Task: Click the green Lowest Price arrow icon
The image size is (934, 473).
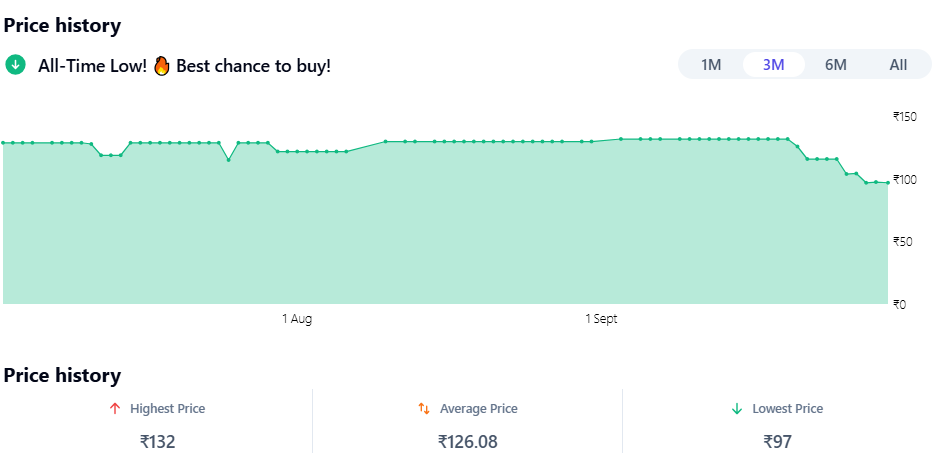Action: (x=737, y=409)
